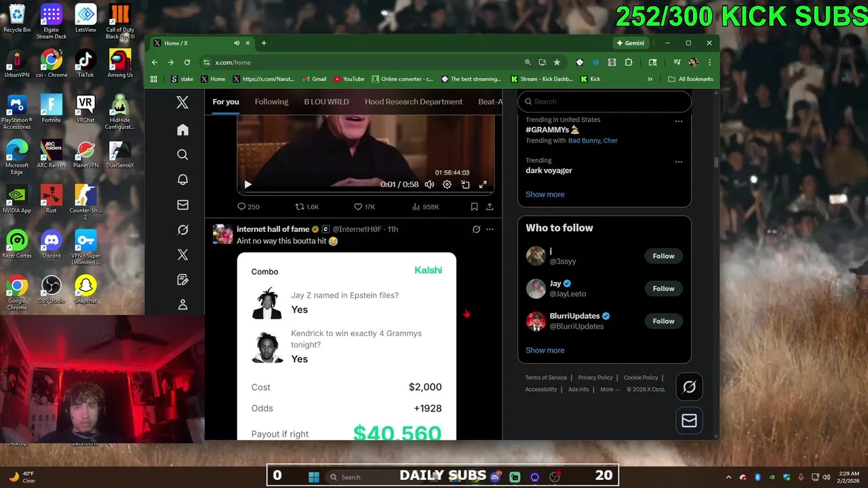868x488 pixels.
Task: Click Show more under Who to follow
Action: click(545, 350)
